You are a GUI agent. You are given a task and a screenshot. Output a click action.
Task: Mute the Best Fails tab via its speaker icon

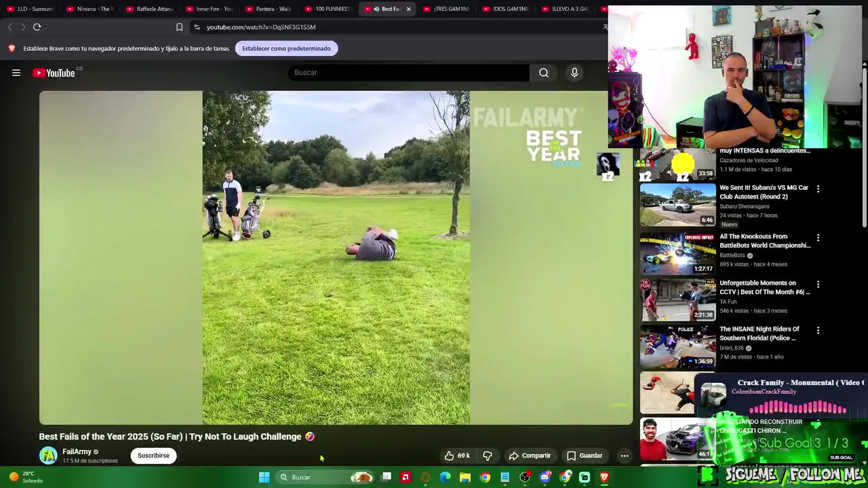(x=376, y=9)
